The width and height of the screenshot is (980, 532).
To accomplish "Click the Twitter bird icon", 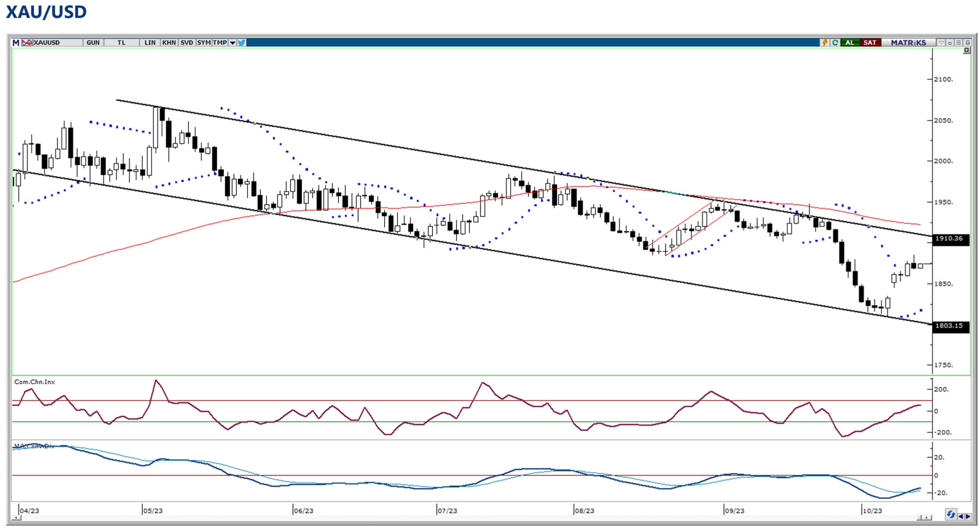I will [x=241, y=43].
